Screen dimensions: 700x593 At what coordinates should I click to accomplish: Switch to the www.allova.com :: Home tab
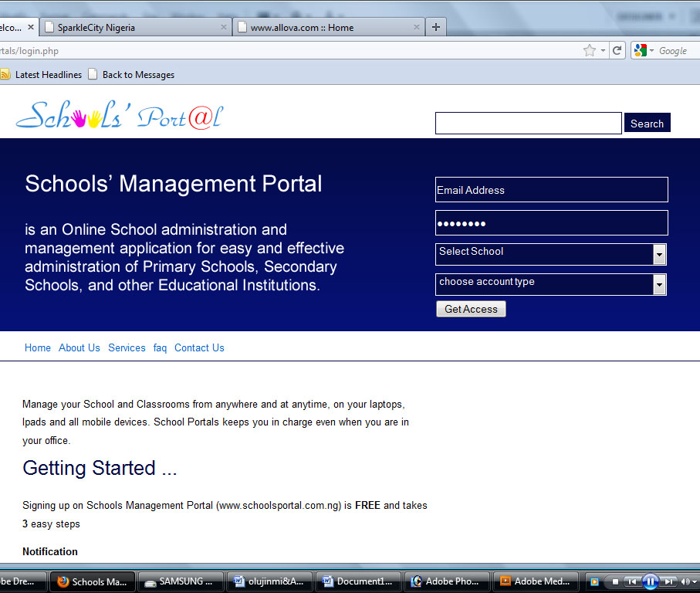pos(329,27)
